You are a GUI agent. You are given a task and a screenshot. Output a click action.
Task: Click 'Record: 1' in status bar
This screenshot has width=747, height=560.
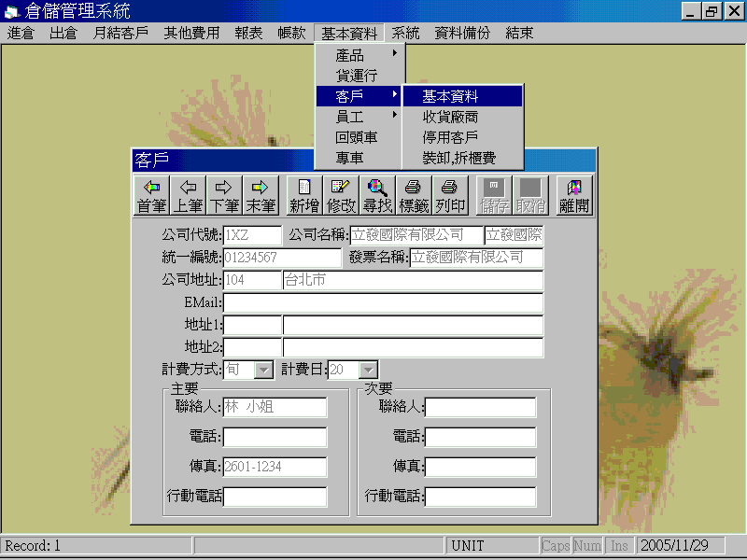click(x=33, y=546)
